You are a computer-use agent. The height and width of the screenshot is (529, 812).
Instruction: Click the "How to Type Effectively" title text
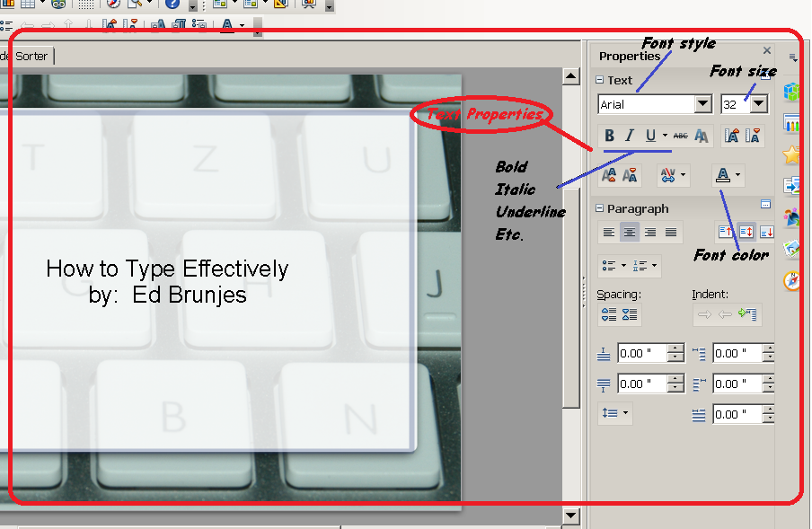167,269
